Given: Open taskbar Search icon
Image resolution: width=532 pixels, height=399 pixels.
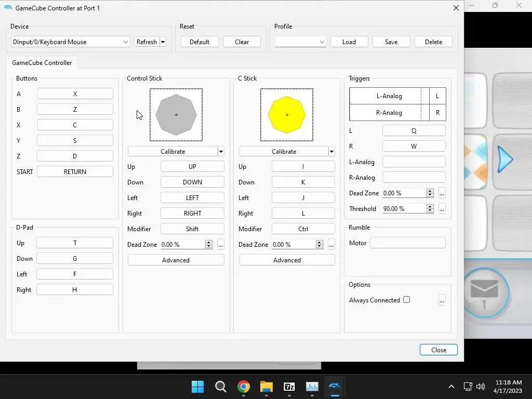Looking at the screenshot, I should [x=220, y=387].
